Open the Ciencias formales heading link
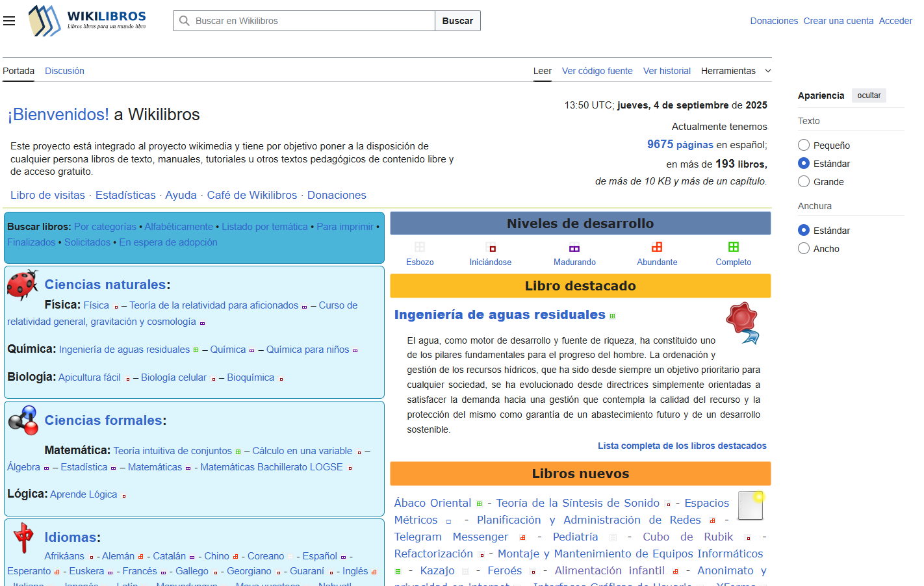The height and width of the screenshot is (586, 924). [x=103, y=420]
